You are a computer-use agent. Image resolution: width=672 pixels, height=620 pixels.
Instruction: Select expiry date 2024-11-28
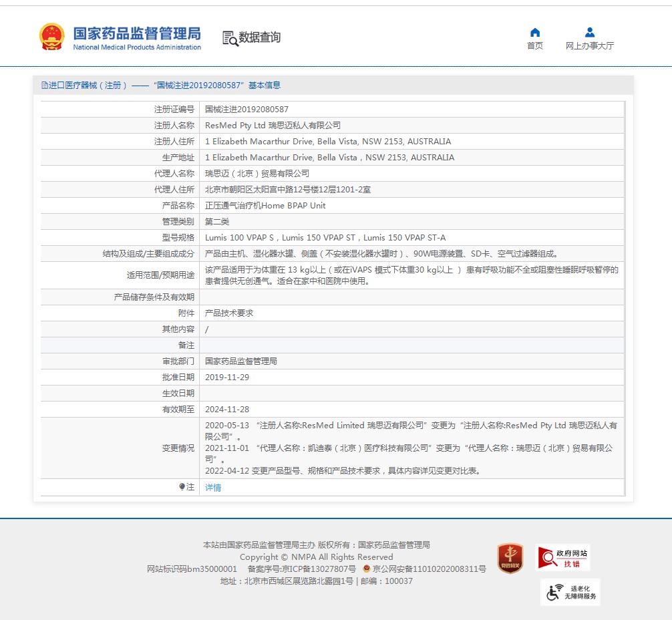pyautogui.click(x=227, y=410)
